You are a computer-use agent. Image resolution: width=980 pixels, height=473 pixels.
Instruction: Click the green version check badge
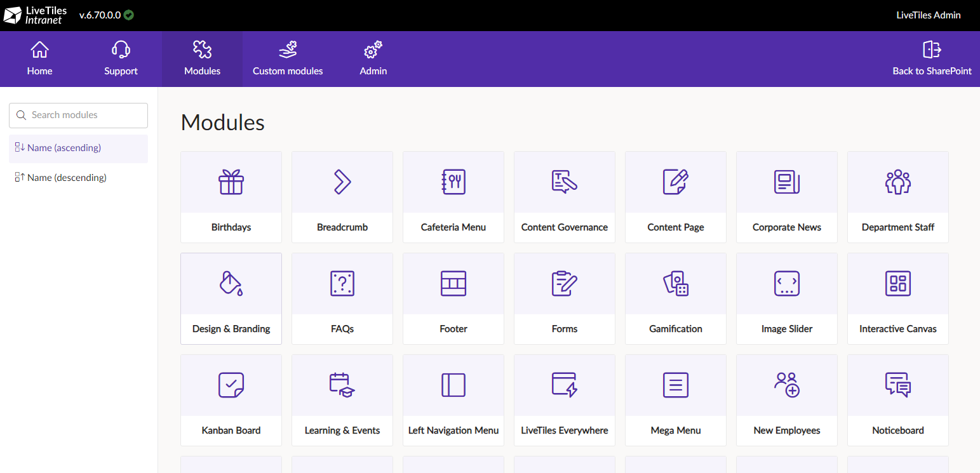(x=129, y=15)
